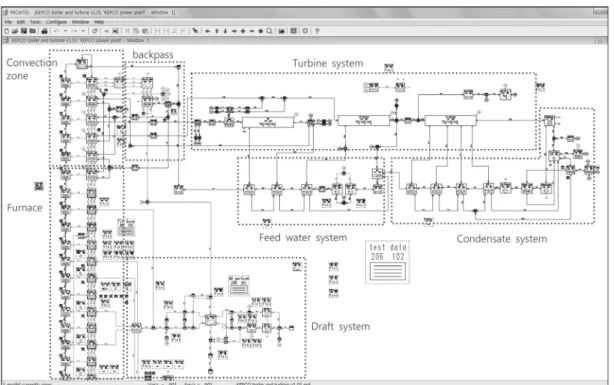Click the Undo toolbar icon

(57, 31)
